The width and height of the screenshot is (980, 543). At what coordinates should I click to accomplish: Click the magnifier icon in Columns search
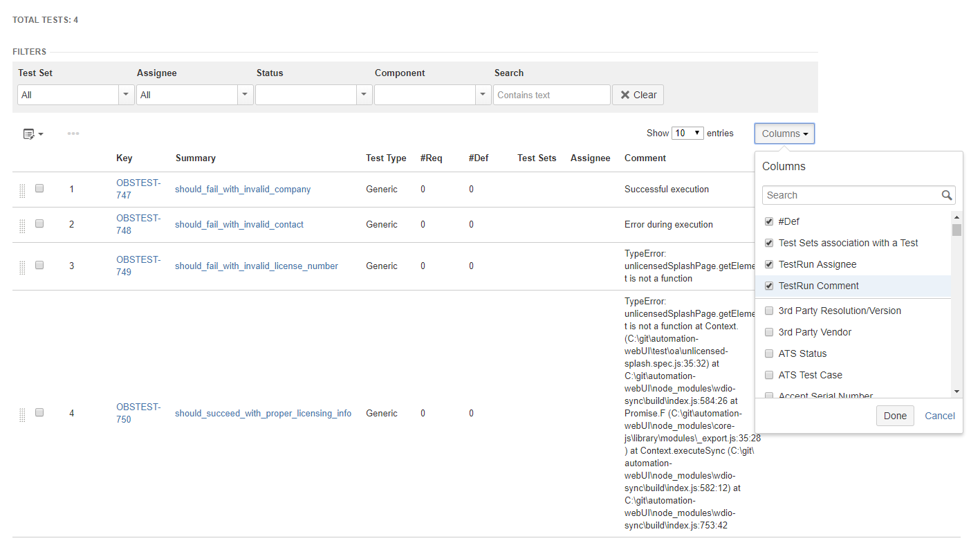tap(947, 195)
